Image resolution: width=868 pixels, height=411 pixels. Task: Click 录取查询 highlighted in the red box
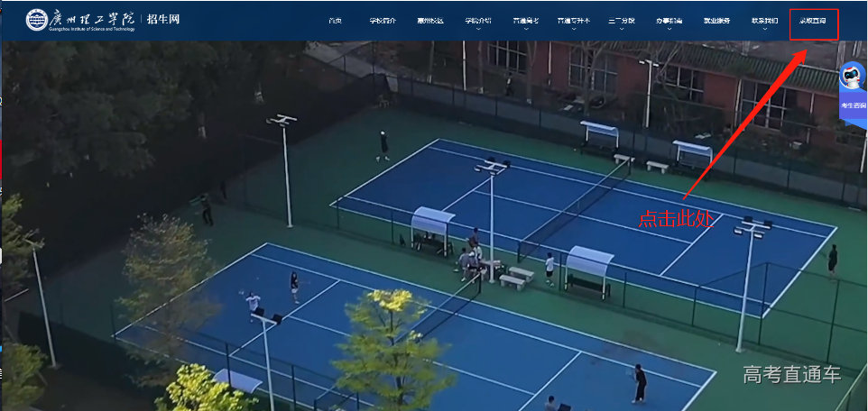click(813, 21)
